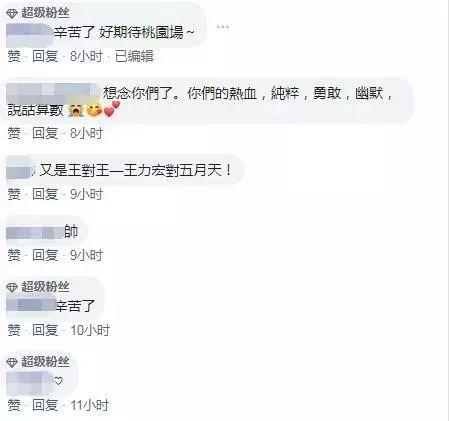Reply to the 王力宏對五月天 comment
This screenshot has height=421, width=449.
click(45, 194)
